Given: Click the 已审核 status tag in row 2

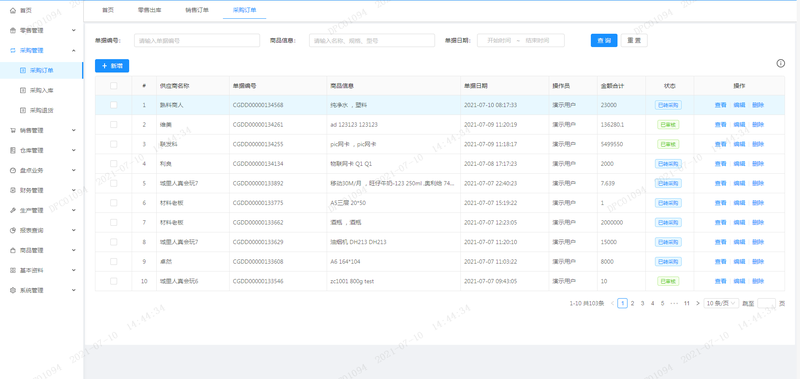Looking at the screenshot, I should click(x=668, y=124).
